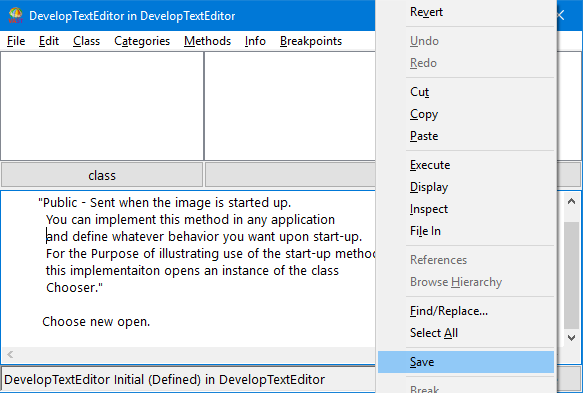Open Find/Replace... from the context menu

click(x=466, y=310)
